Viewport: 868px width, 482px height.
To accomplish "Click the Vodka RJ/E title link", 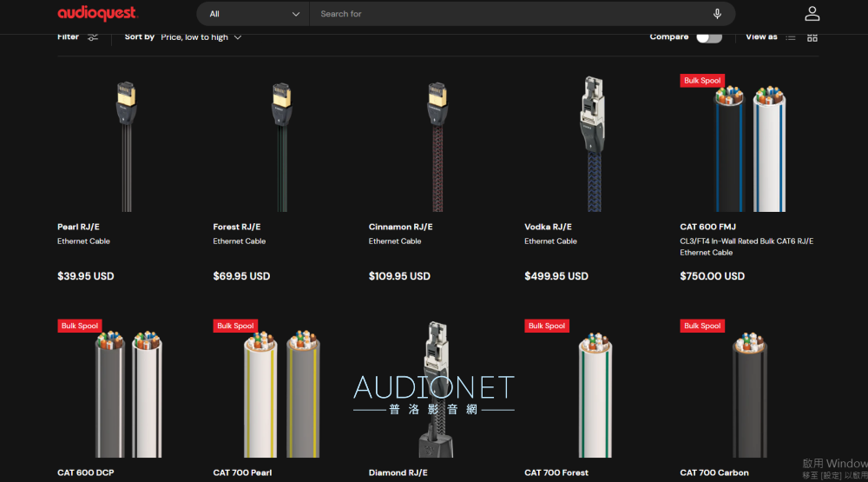I will click(548, 227).
